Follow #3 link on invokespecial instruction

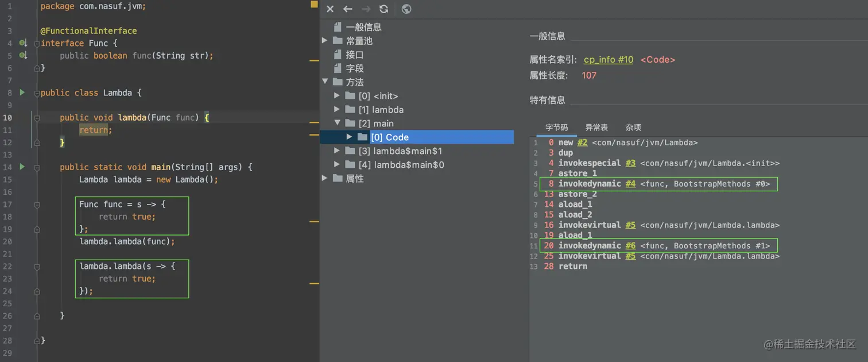pos(630,163)
